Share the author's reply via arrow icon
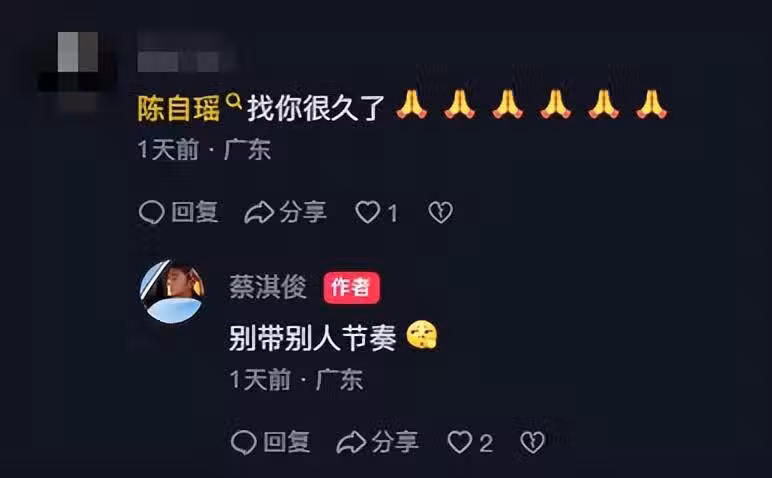Viewport: 772px width, 478px height. (x=351, y=442)
